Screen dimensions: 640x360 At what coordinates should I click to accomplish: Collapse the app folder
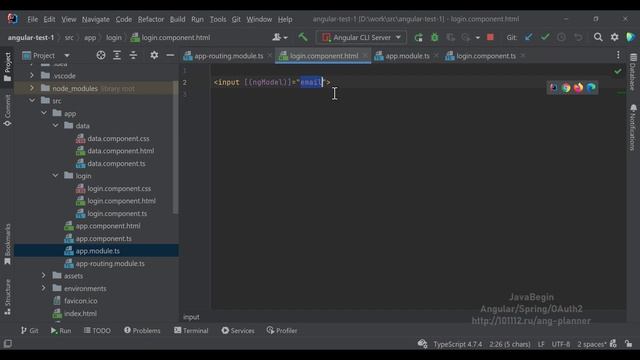coord(44,113)
